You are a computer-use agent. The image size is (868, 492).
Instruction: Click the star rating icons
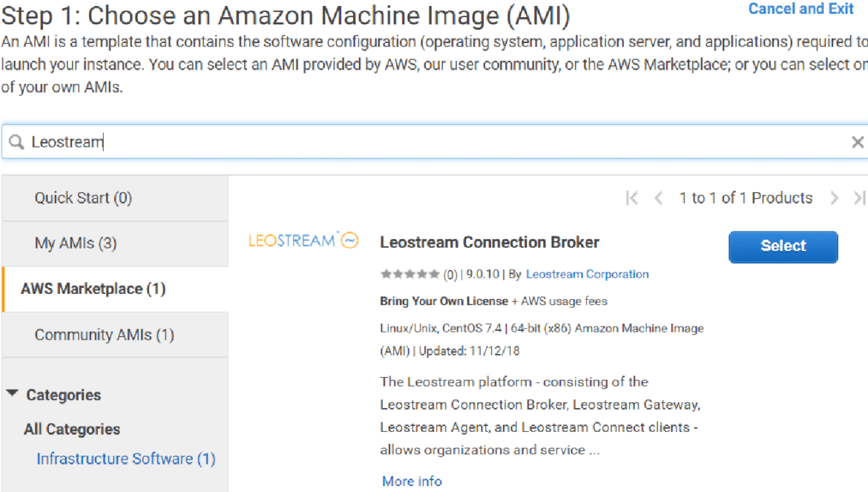[x=410, y=274]
